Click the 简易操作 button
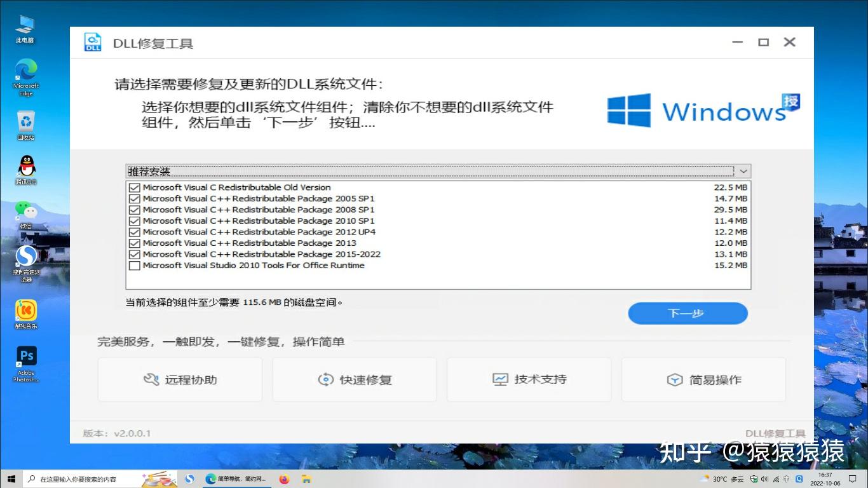The width and height of the screenshot is (868, 488). coord(703,379)
